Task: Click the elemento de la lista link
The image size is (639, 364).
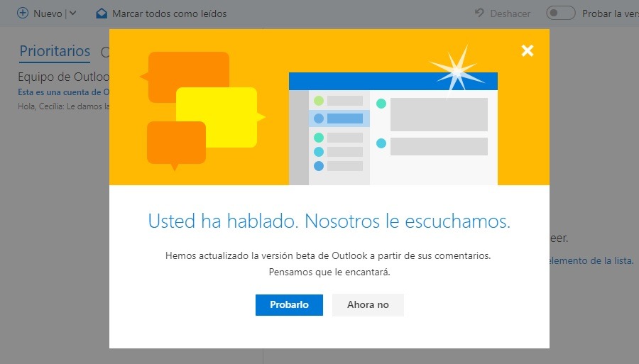Action: pos(591,260)
